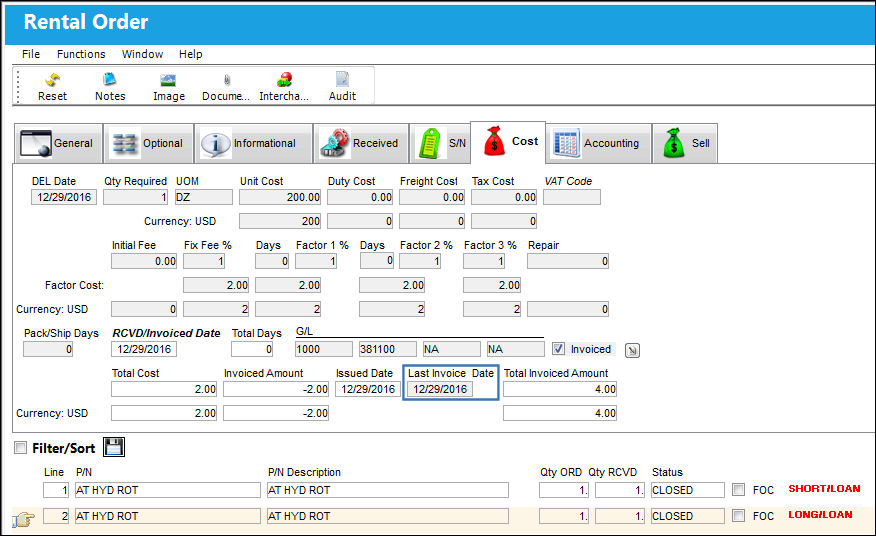Switch to the Optional tab
876x536 pixels.
(148, 144)
